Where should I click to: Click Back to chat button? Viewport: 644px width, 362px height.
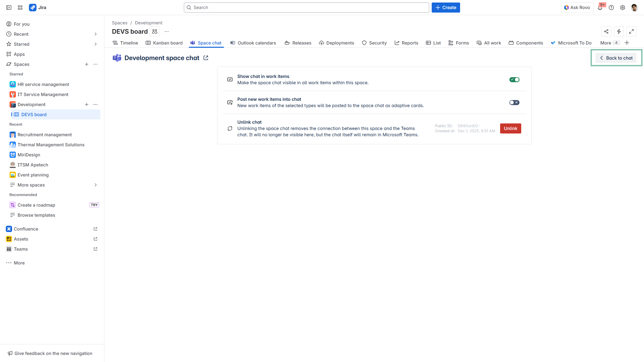click(x=616, y=58)
